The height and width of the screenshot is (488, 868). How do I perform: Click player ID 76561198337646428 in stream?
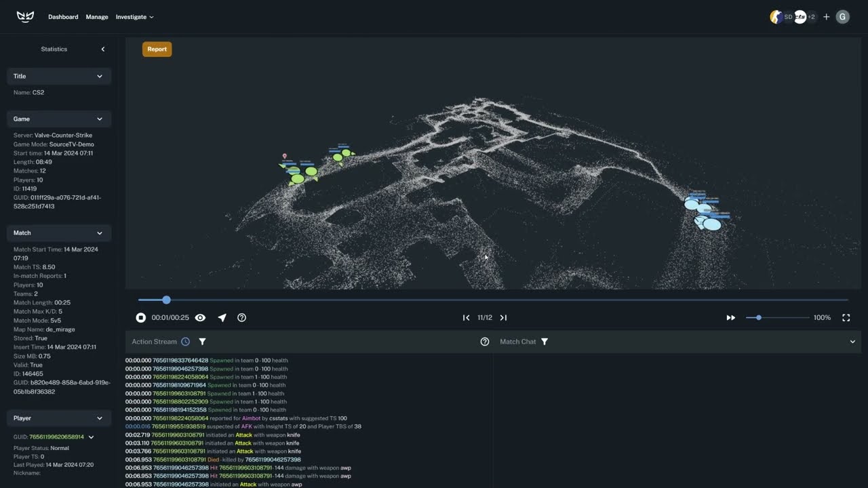coord(180,361)
